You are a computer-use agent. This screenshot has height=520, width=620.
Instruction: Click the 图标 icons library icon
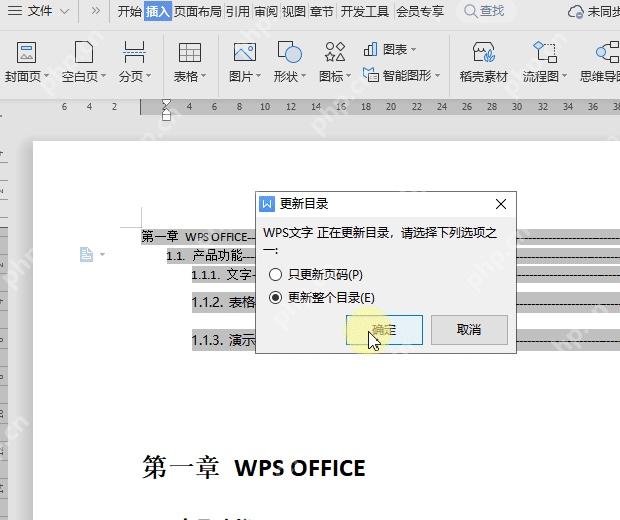pos(335,52)
